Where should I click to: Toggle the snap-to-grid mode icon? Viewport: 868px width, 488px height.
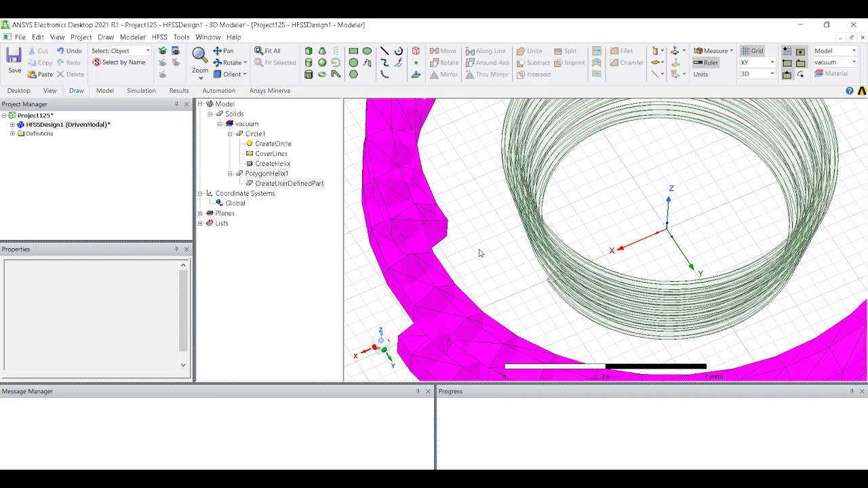point(787,51)
